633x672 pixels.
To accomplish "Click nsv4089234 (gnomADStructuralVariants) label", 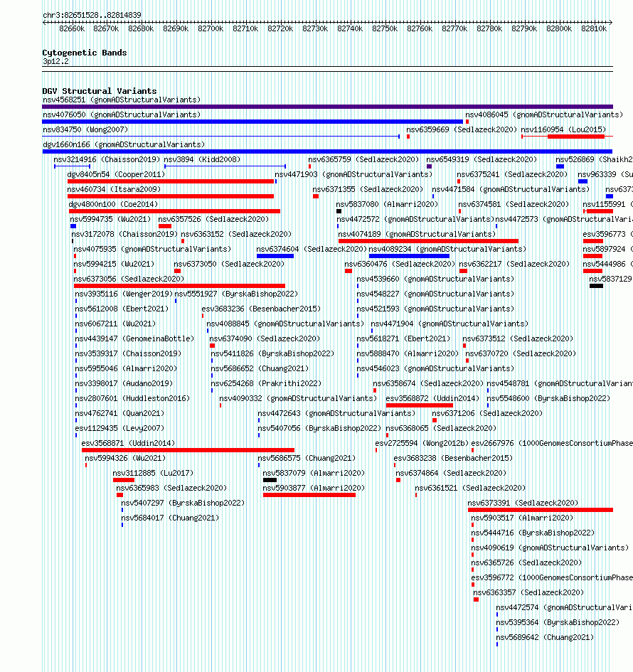I will coord(447,249).
